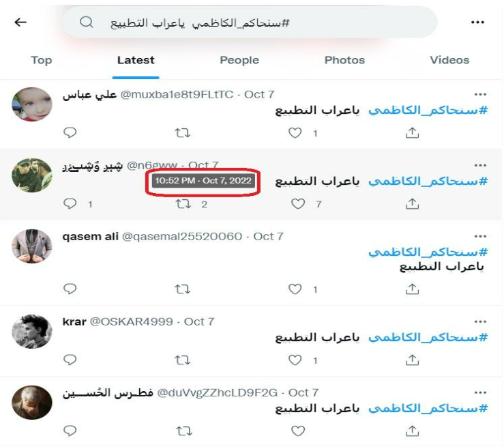Retweet the tweet by krar

click(183, 360)
